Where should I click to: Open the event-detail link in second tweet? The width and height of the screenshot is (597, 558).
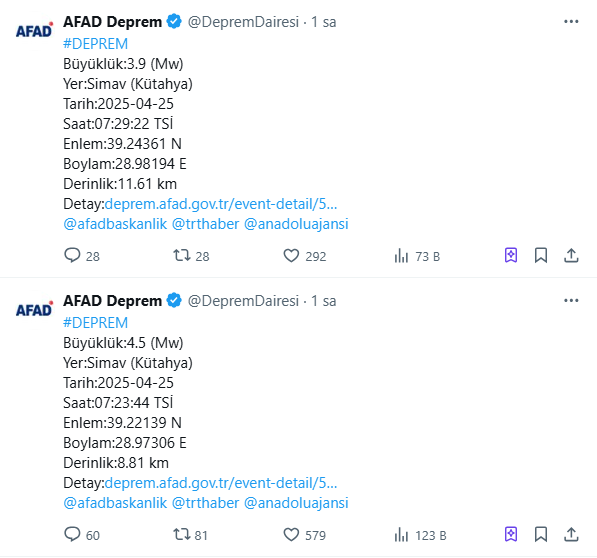[x=221, y=483]
